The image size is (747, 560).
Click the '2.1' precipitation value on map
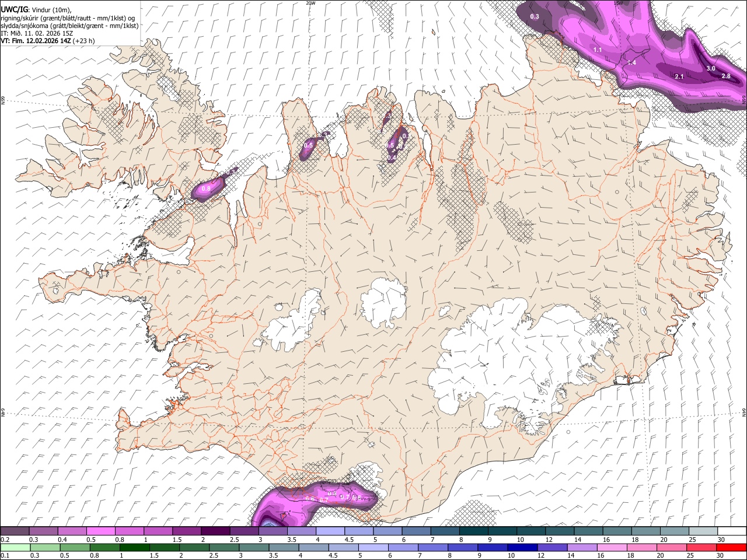point(679,76)
